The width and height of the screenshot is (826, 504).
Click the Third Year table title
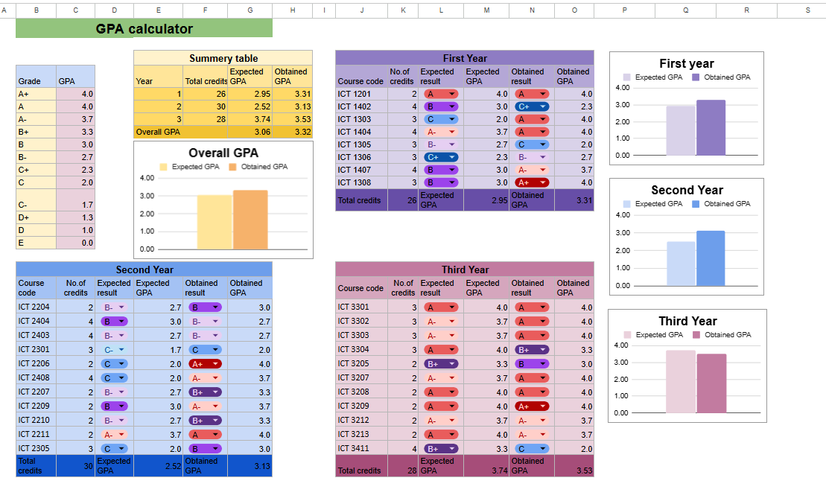[x=465, y=269]
